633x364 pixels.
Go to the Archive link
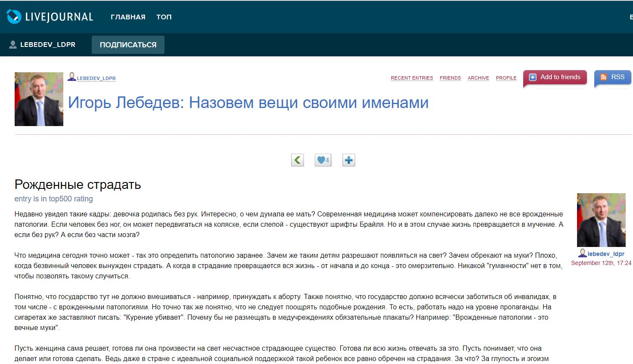(478, 78)
